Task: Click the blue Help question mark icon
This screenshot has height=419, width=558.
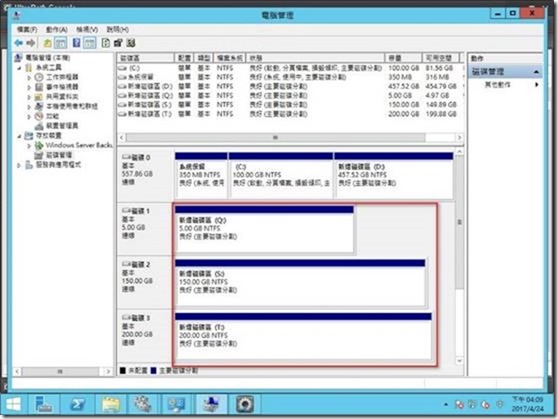Action: 76,43
